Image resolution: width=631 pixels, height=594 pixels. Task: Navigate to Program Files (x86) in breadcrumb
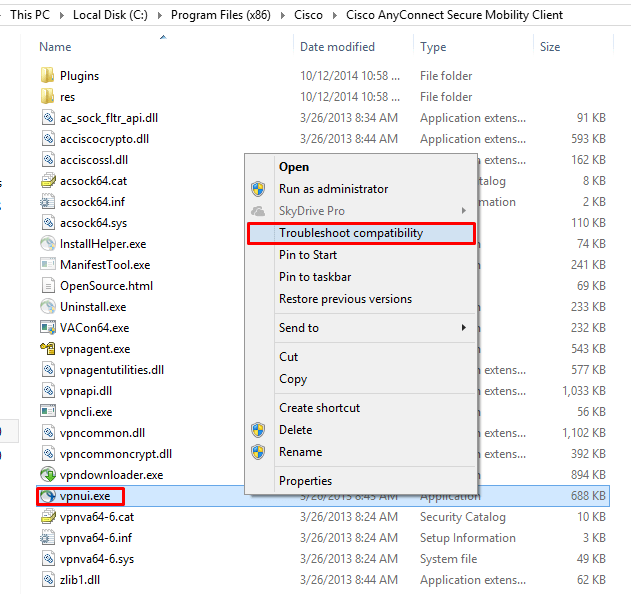point(221,15)
